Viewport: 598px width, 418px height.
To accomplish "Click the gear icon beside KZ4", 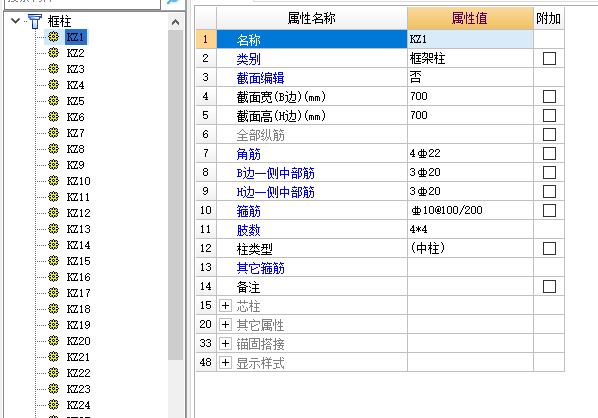I will [53, 85].
